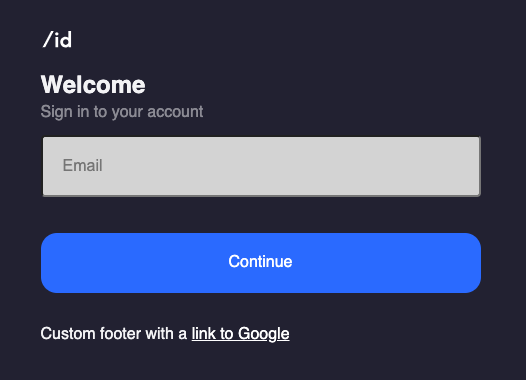Place the cursor in the Email box
The height and width of the screenshot is (380, 526).
261,166
